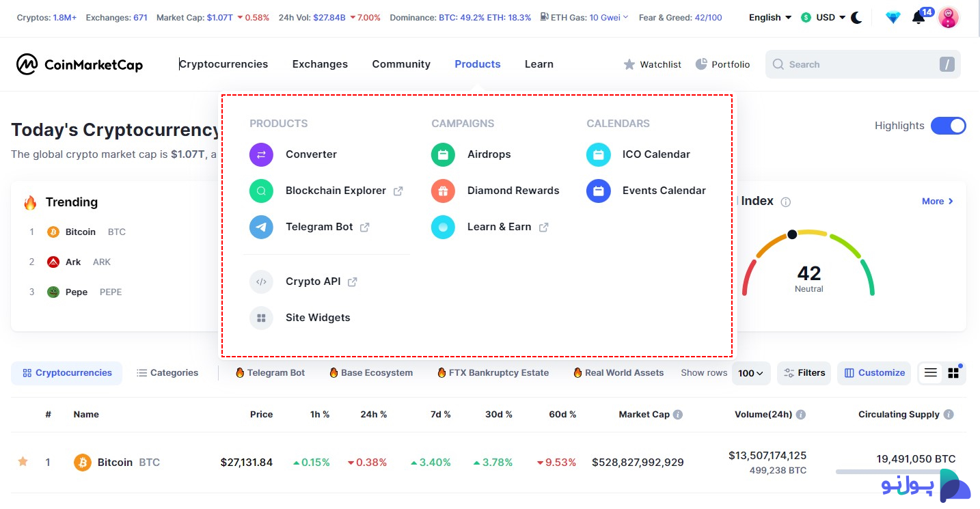The height and width of the screenshot is (509, 980).
Task: Click the Ark coin icon in Trending
Action: [x=53, y=262]
